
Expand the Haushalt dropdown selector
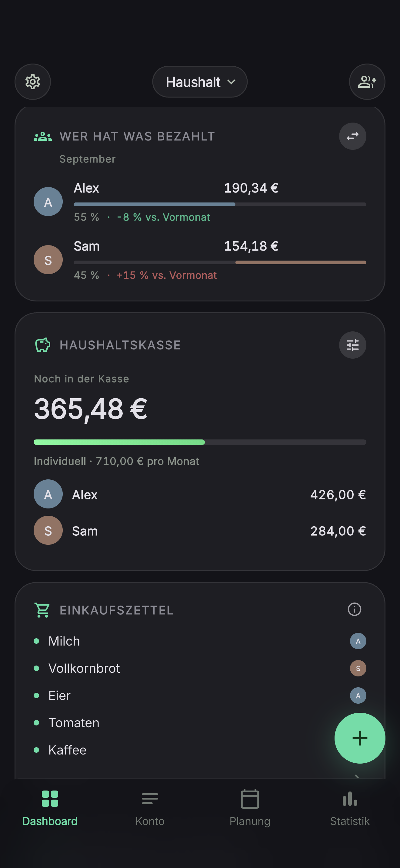pyautogui.click(x=200, y=82)
